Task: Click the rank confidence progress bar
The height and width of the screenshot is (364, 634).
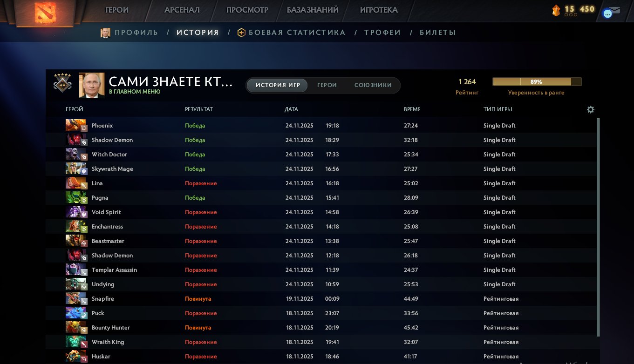Action: pos(537,82)
